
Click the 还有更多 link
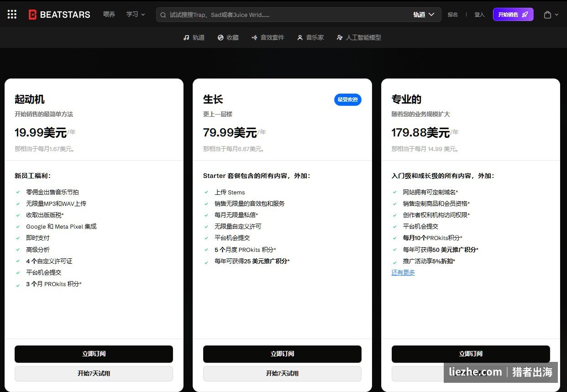(x=403, y=272)
